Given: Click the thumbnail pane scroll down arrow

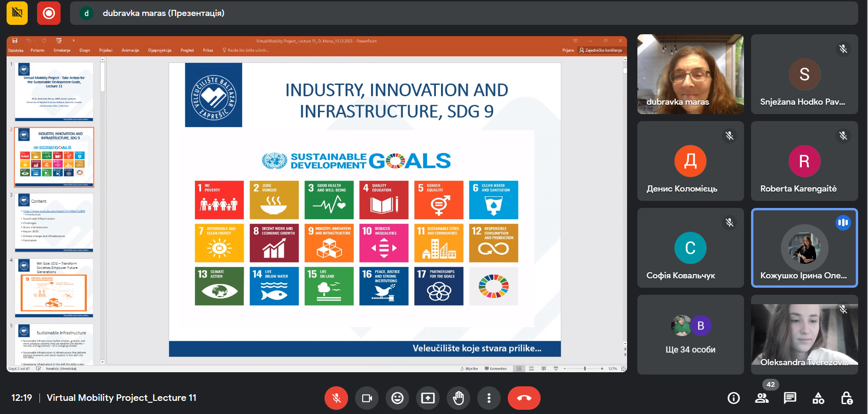Looking at the screenshot, I should pos(102,362).
